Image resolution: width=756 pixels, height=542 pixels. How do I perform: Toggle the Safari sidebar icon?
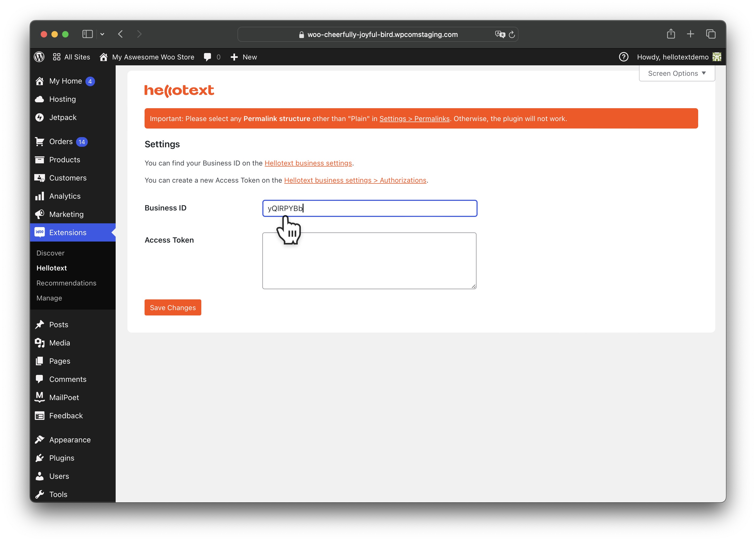[87, 34]
